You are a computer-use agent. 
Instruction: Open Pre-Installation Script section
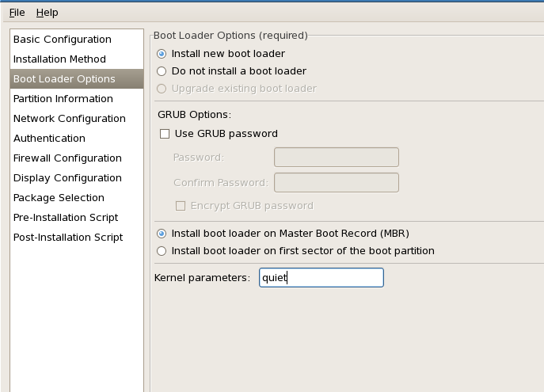[x=66, y=218]
